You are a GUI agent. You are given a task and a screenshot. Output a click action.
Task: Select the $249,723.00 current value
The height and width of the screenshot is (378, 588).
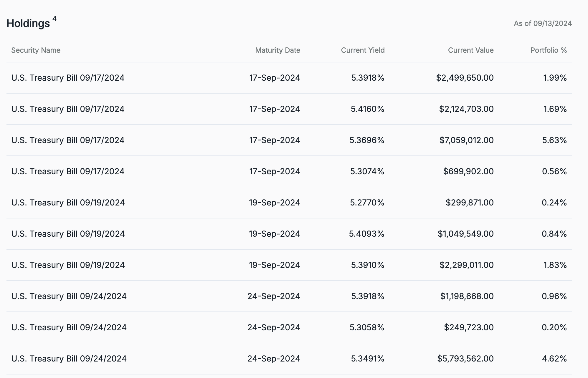click(x=469, y=327)
